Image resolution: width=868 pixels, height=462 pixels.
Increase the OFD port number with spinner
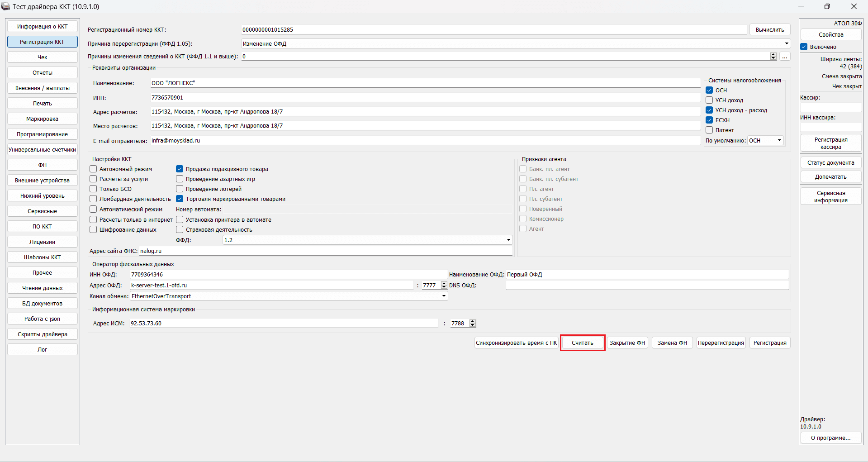[x=444, y=283]
